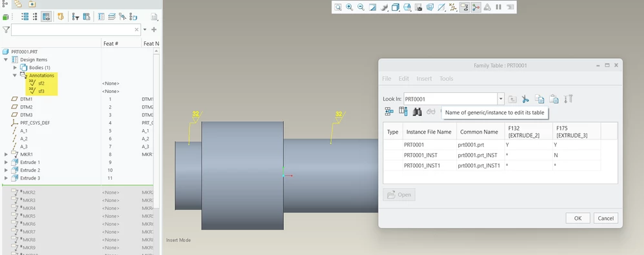Collapse the Design Items node

6,59
